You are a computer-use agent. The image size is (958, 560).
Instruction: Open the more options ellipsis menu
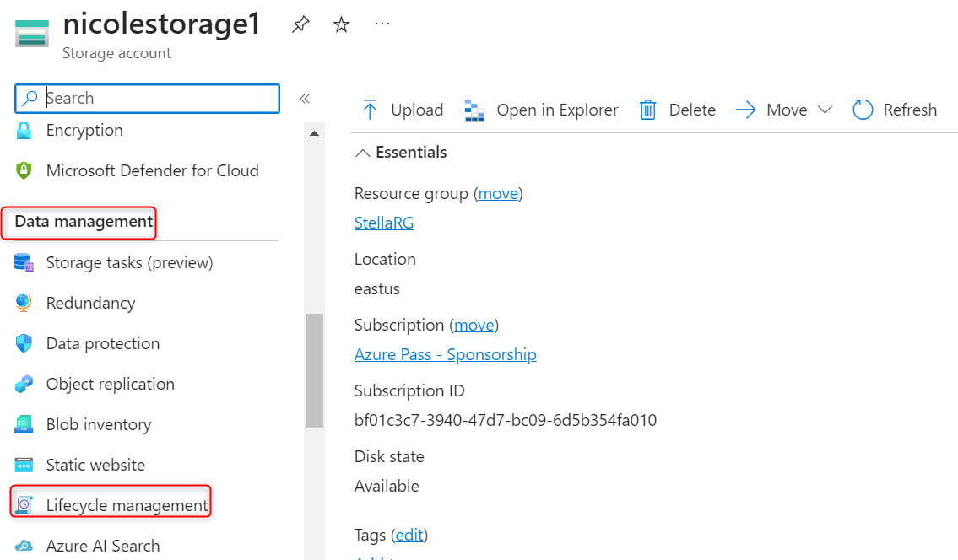(382, 24)
